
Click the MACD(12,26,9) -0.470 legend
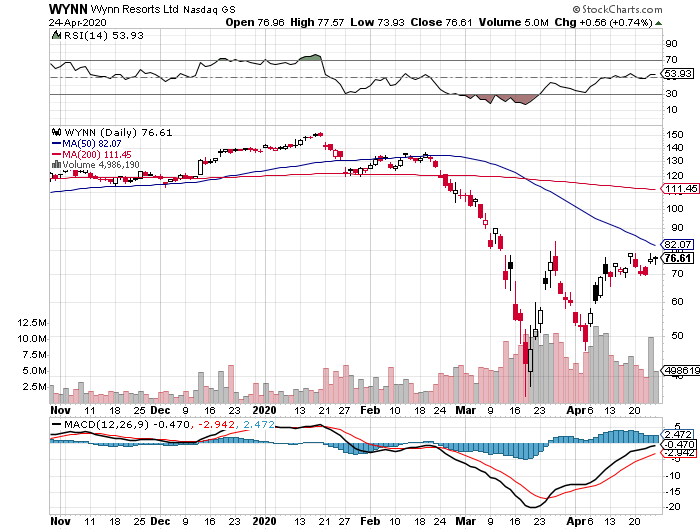[121, 424]
